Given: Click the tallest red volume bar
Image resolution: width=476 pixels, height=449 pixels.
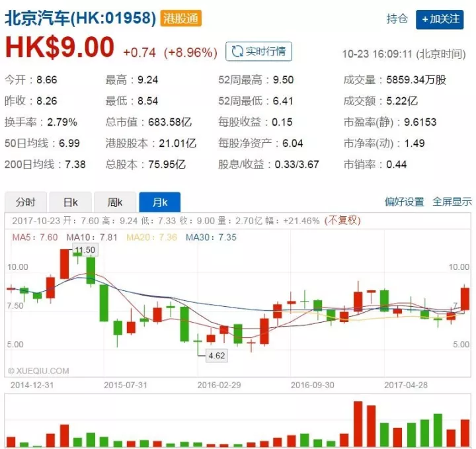Looking at the screenshot, I should pyautogui.click(x=358, y=424).
